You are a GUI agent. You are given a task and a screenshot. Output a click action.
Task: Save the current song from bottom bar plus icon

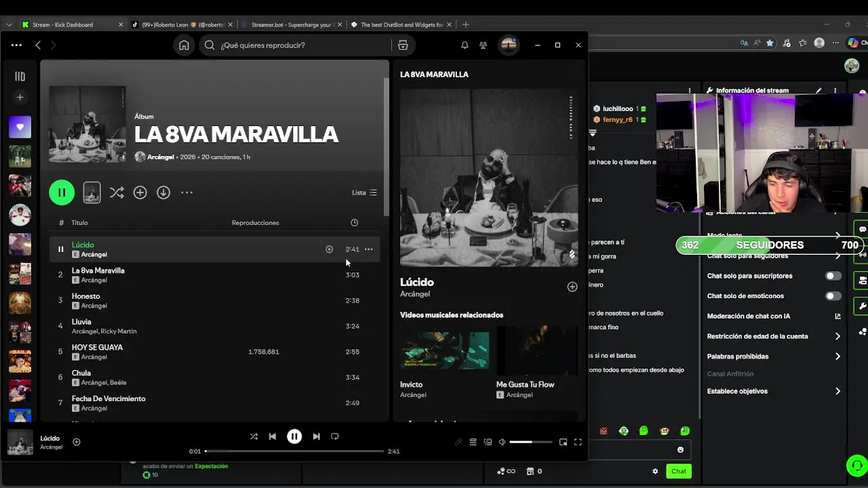click(x=77, y=442)
